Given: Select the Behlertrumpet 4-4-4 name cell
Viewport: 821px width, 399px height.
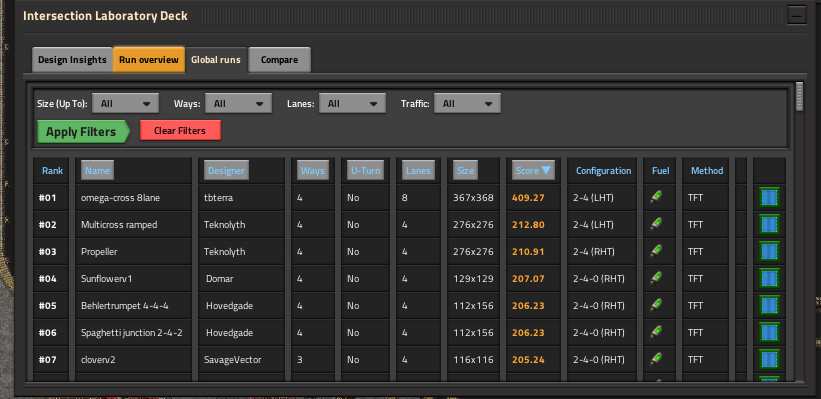Looking at the screenshot, I should 134,305.
